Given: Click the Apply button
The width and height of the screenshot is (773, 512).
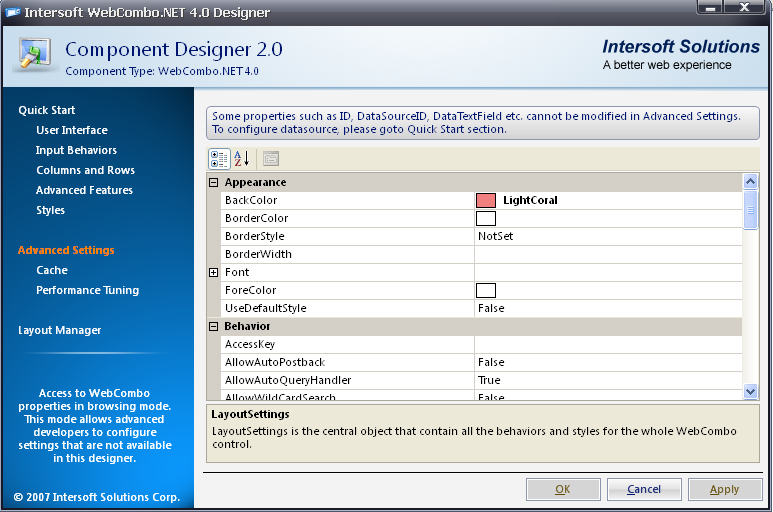Looking at the screenshot, I should pos(725,489).
